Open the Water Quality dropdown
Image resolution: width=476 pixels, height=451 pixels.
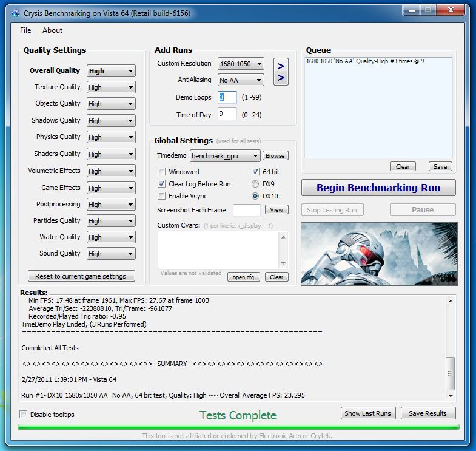coord(111,238)
